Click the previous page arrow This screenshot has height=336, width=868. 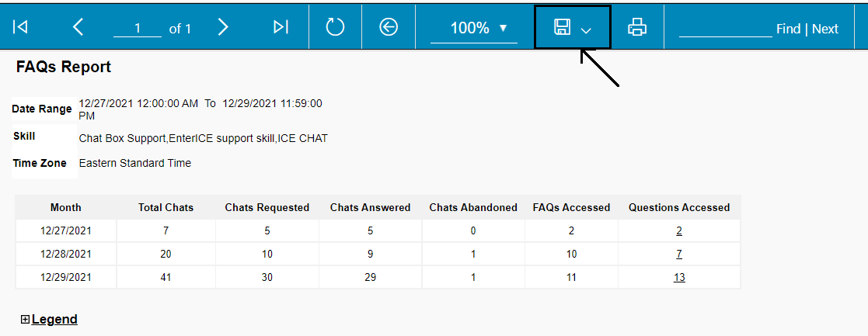pyautogui.click(x=78, y=27)
